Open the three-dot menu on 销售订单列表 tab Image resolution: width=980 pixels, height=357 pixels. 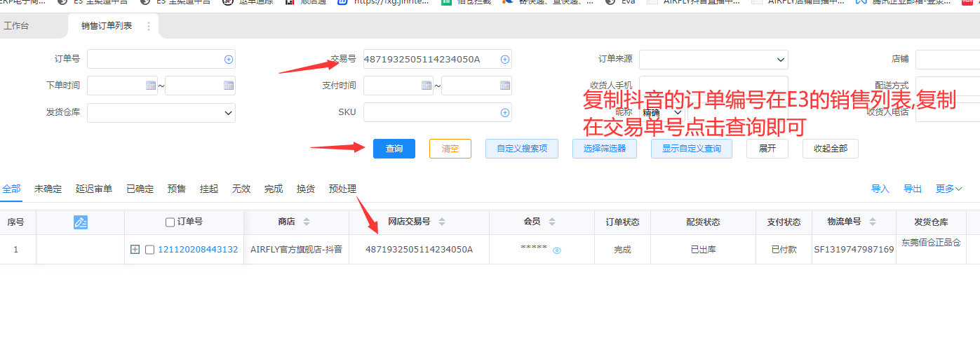coord(148,26)
